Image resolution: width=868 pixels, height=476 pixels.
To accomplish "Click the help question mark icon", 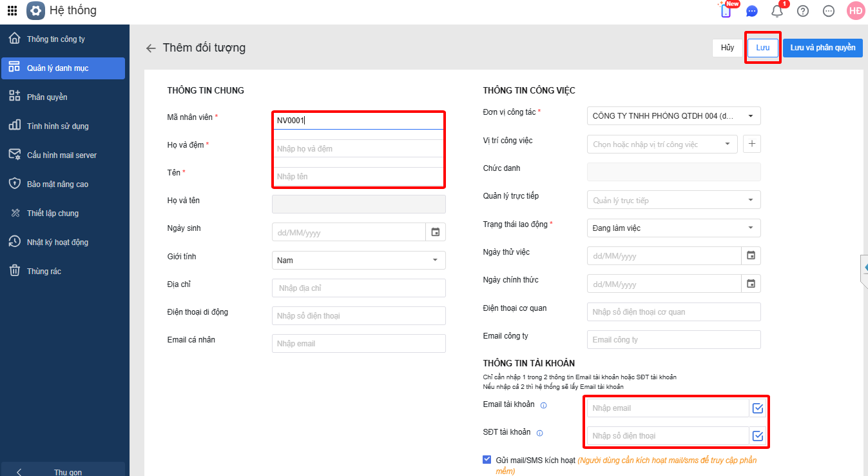I will coord(803,11).
